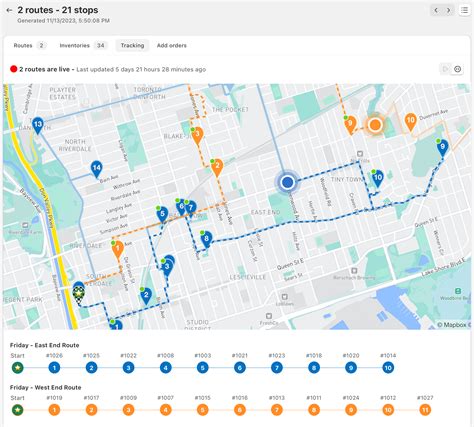
Task: Select stop 1 on East End Route timeline
Action: click(54, 368)
